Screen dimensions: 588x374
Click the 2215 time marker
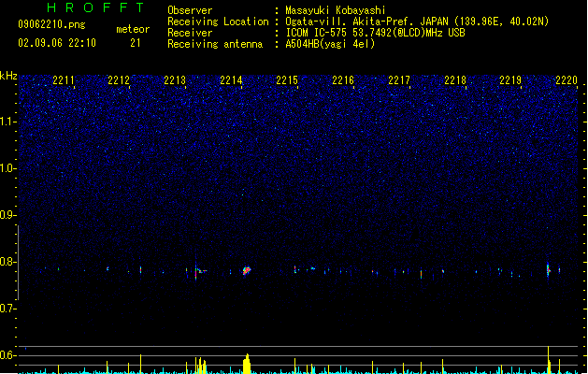pyautogui.click(x=287, y=80)
